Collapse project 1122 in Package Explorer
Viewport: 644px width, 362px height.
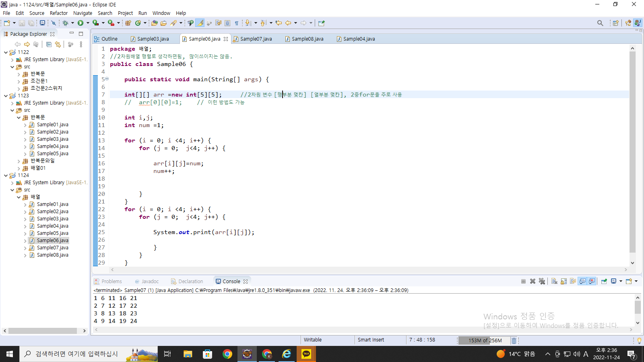(6, 52)
